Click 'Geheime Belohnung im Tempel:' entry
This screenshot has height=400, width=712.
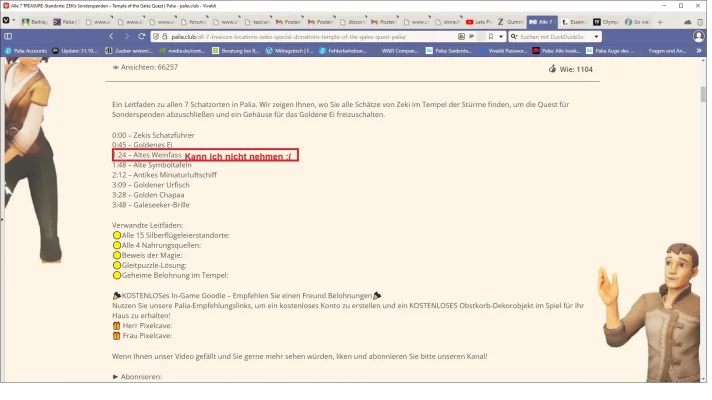(x=170, y=275)
